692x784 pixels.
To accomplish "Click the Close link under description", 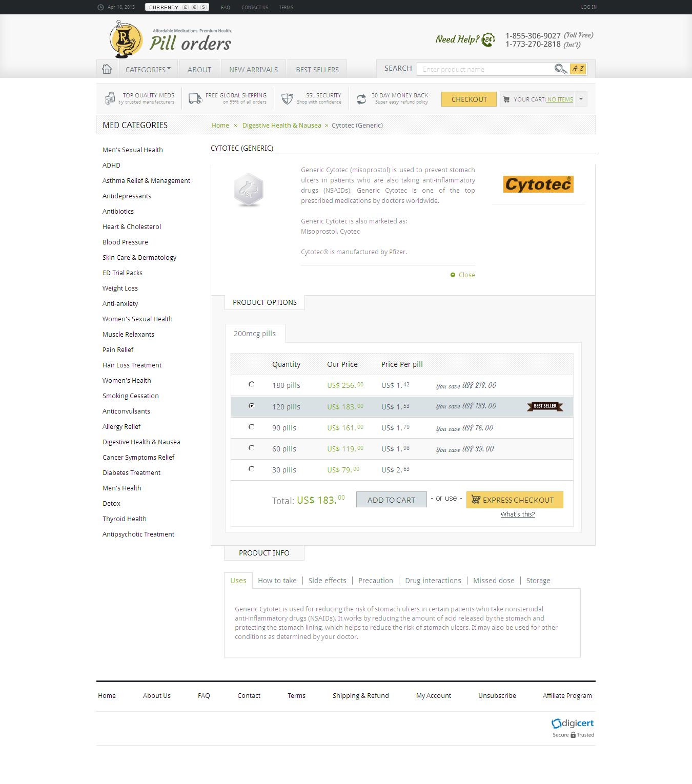I will tap(467, 275).
